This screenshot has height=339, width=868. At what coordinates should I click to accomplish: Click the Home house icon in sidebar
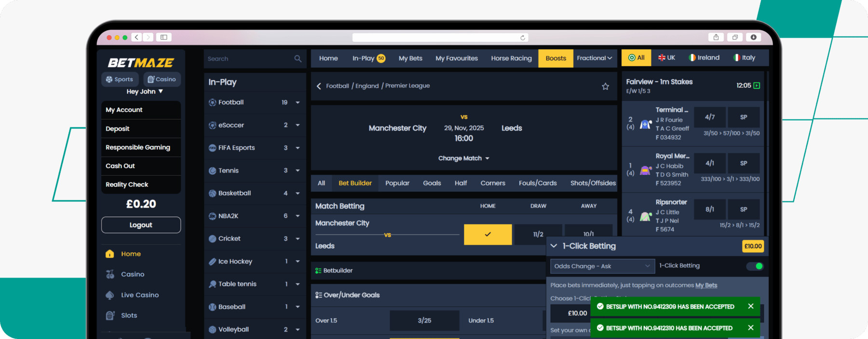(x=110, y=254)
